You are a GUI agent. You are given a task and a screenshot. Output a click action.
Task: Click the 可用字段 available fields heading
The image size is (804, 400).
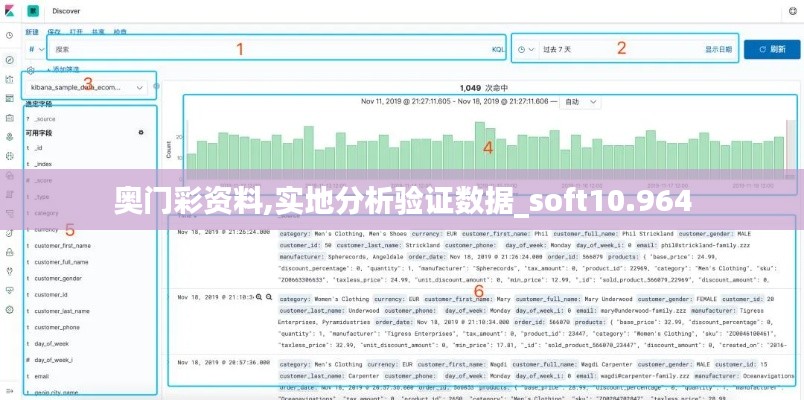pyautogui.click(x=39, y=133)
